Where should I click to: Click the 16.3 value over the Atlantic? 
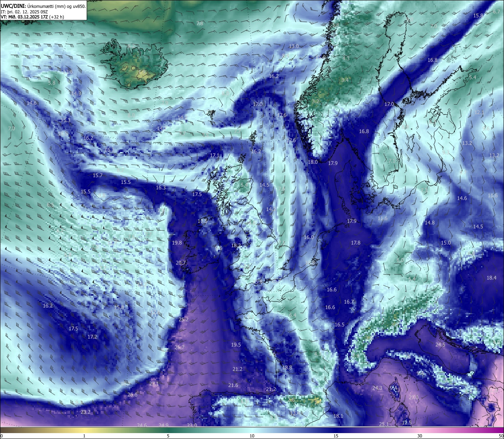161,188
